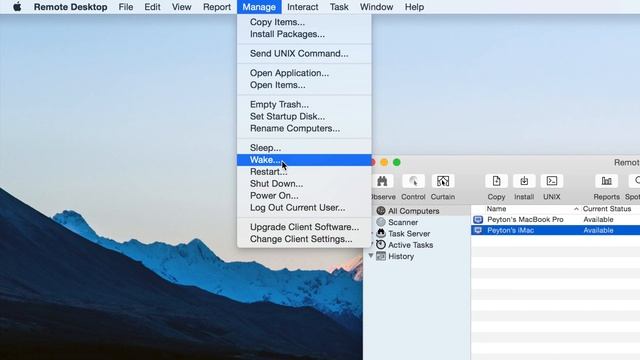This screenshot has width=640, height=360.
Task: Open the View menu
Action: [x=181, y=7]
